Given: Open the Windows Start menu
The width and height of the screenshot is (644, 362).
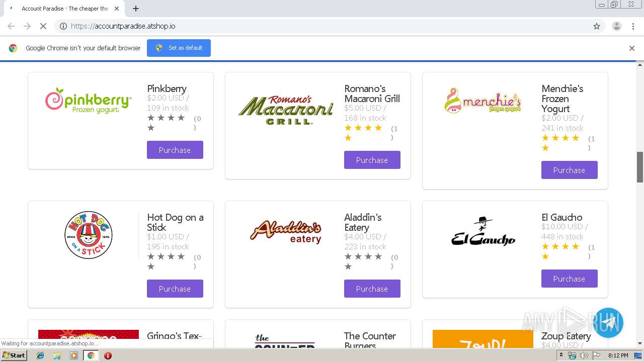Looking at the screenshot, I should (x=14, y=355).
